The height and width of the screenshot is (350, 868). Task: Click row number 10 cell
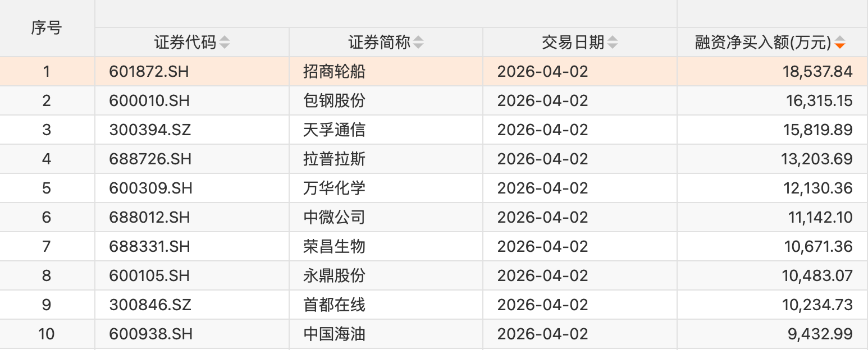point(47,334)
